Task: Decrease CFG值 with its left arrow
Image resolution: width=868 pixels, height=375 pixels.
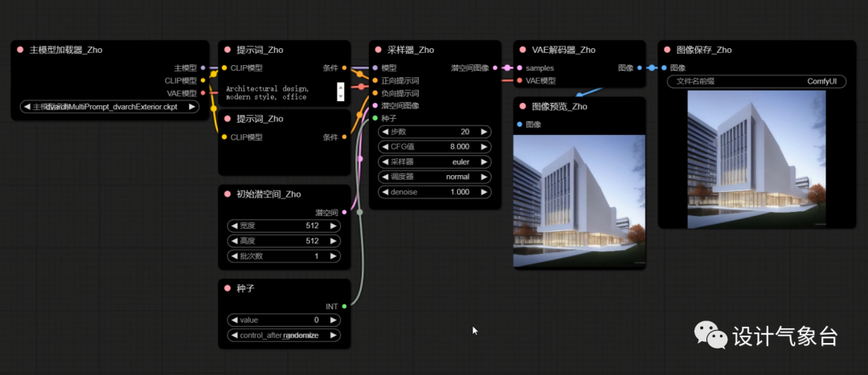Action: point(385,147)
